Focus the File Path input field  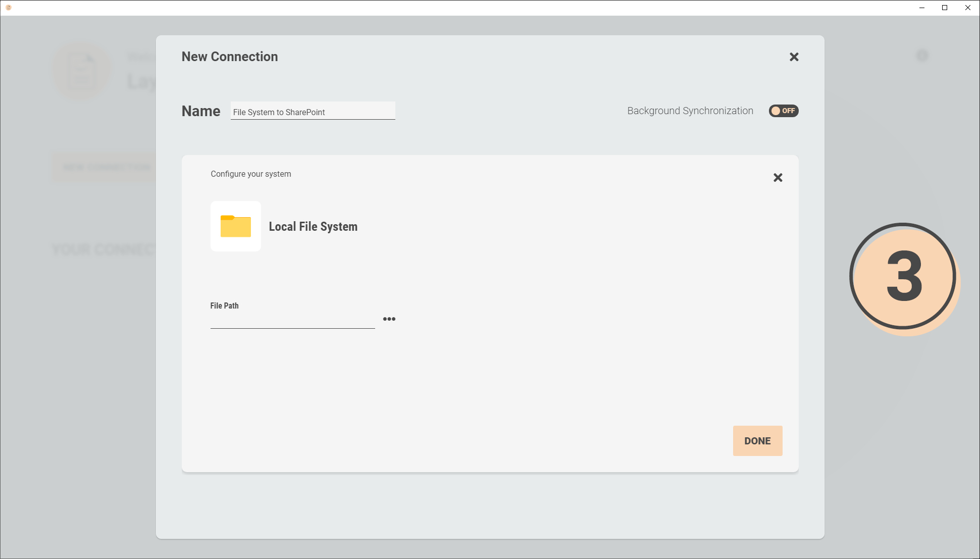(292, 320)
